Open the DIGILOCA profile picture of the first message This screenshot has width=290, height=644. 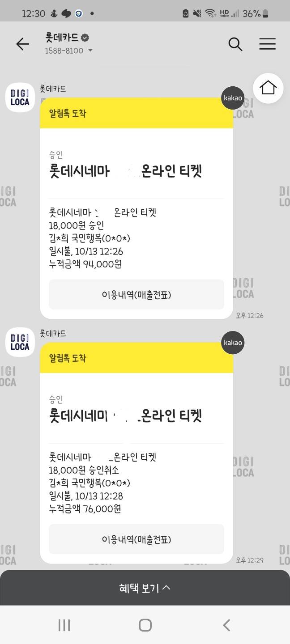click(20, 97)
